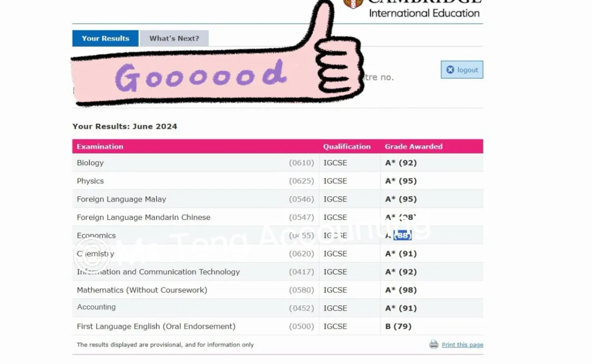This screenshot has height=364, width=592.
Task: Switch to the Your Results tab
Action: tap(105, 38)
